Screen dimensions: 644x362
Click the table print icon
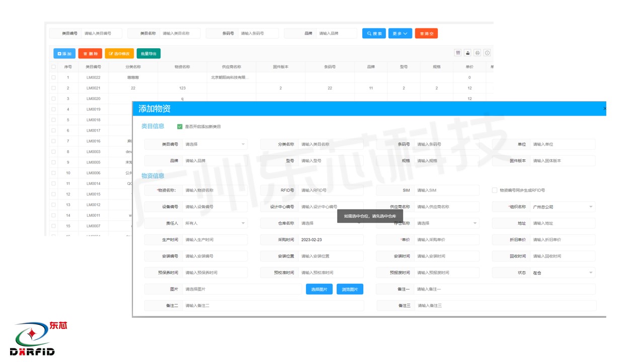pos(477,53)
